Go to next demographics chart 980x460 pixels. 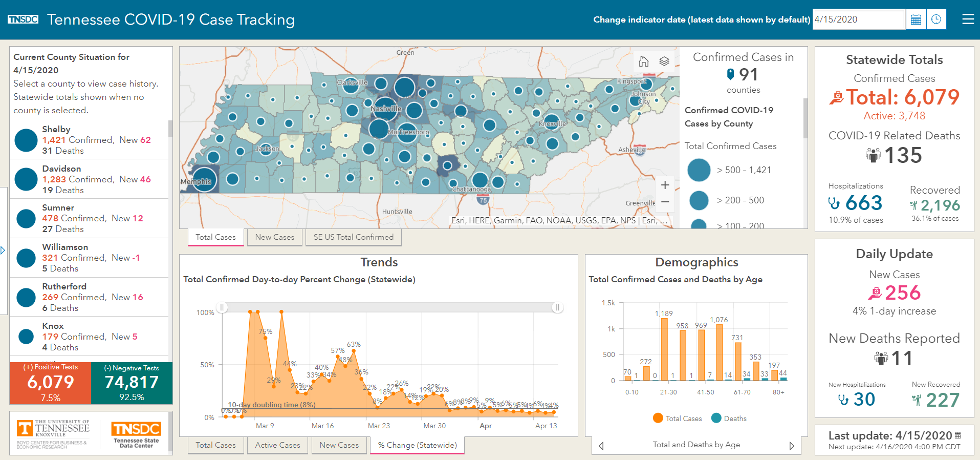(792, 446)
